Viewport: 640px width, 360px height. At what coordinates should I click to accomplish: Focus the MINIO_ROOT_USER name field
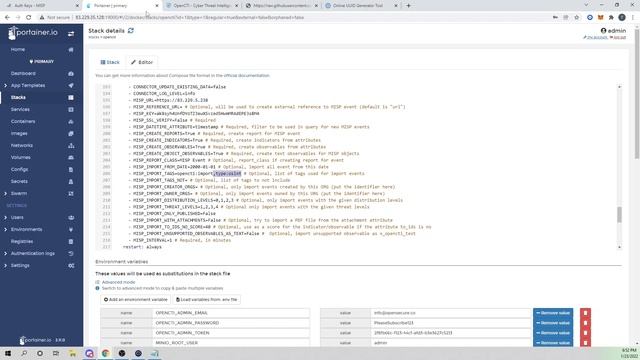231,343
